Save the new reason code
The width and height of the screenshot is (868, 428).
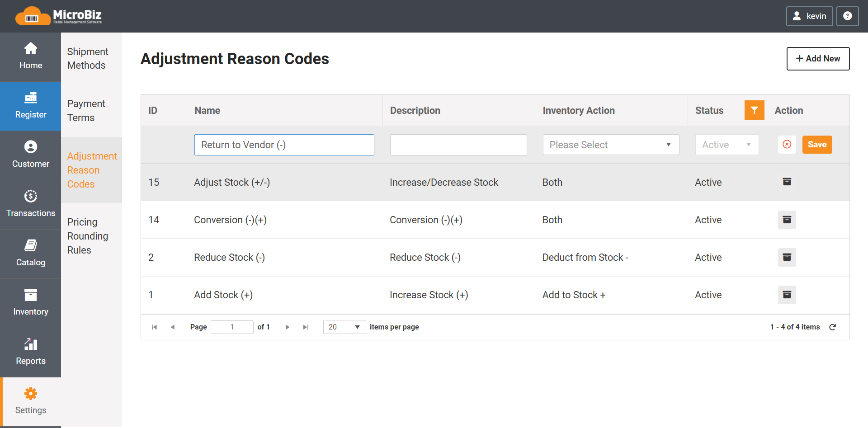[817, 145]
